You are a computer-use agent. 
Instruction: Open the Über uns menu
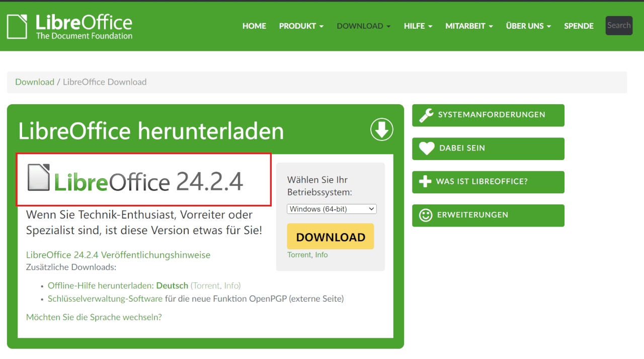pos(528,26)
